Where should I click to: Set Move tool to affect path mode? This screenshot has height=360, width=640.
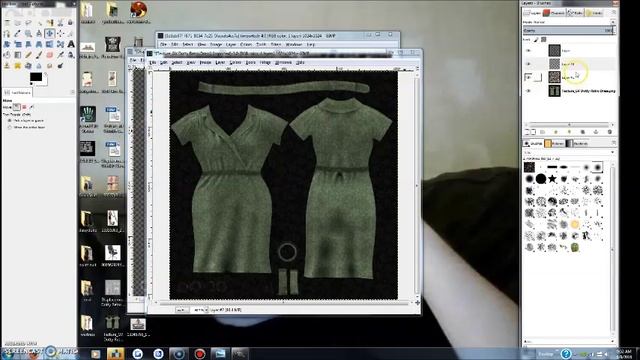point(31,107)
